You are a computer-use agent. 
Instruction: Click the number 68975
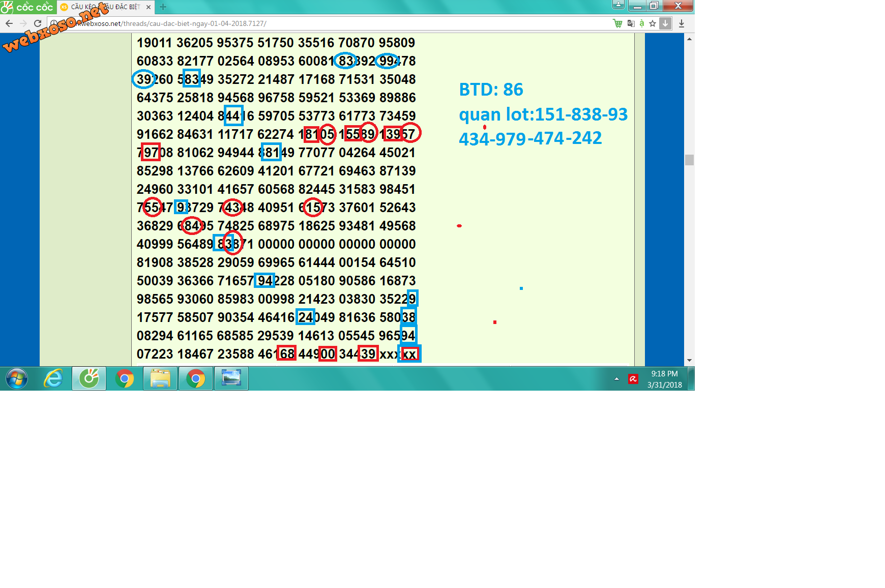pyautogui.click(x=276, y=226)
